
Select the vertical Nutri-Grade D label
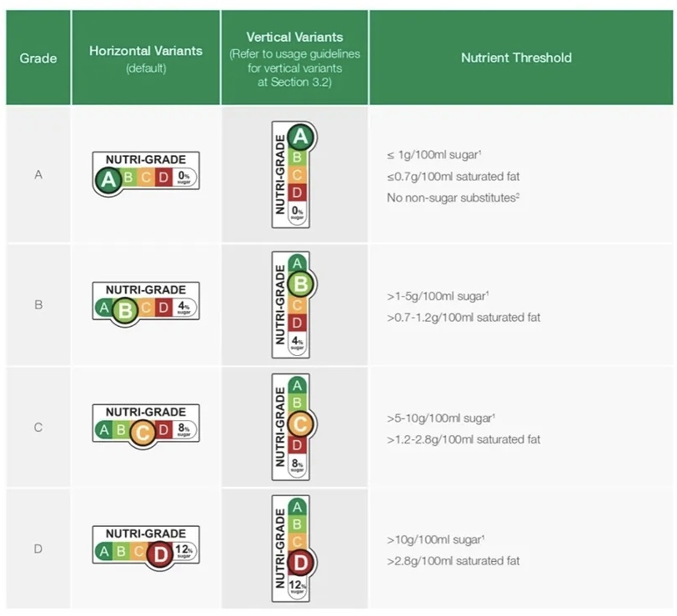(x=291, y=548)
